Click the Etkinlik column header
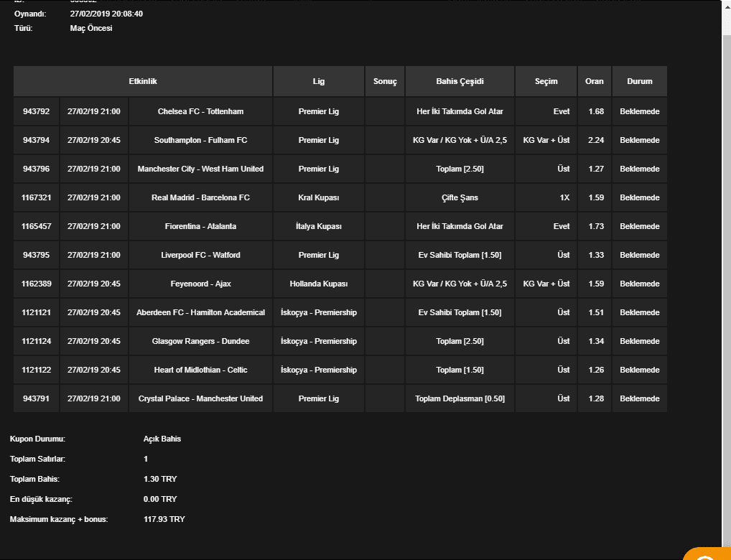This screenshot has height=560, width=731. coord(143,81)
